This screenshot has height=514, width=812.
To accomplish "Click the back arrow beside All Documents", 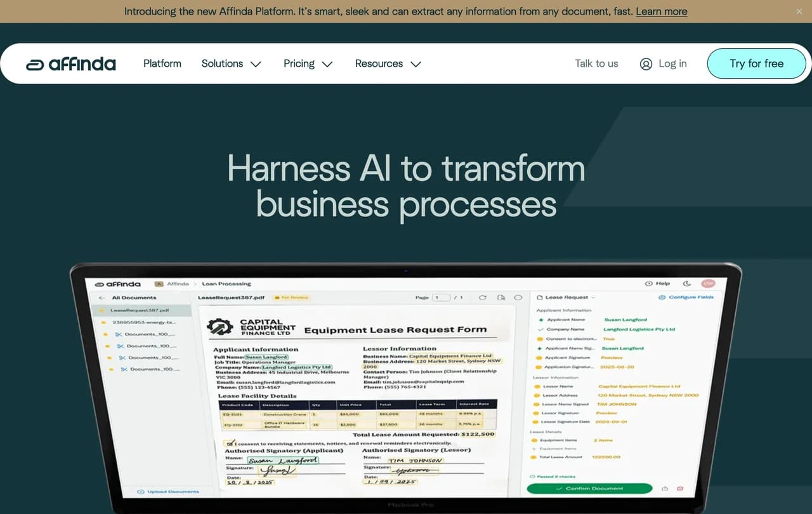I will point(101,298).
